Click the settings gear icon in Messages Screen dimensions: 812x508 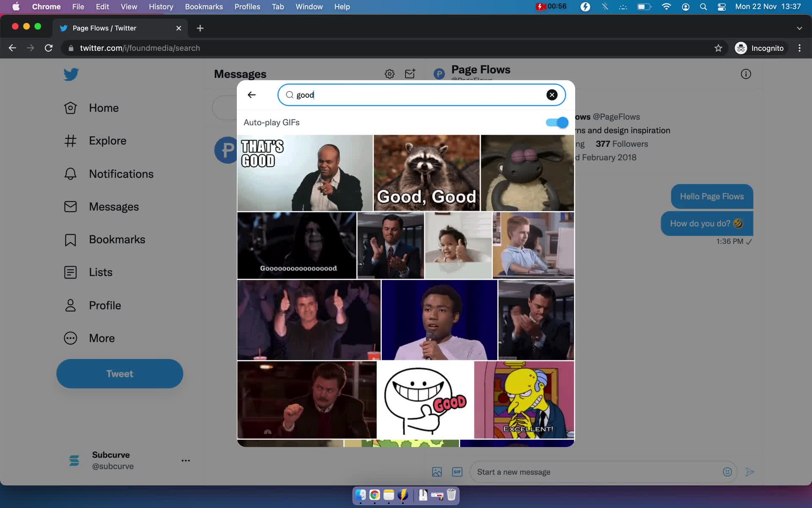click(390, 73)
